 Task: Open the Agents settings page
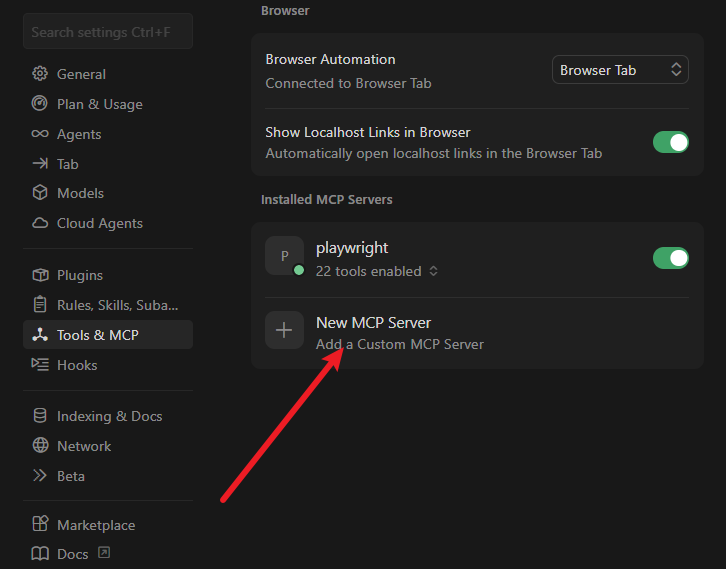click(x=108, y=134)
